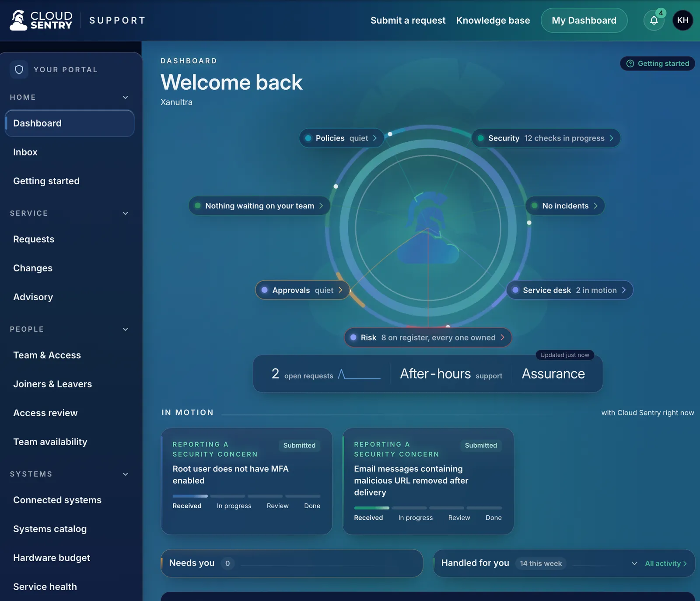Image resolution: width=700 pixels, height=601 pixels.
Task: Open the Knowledge base link
Action: [493, 21]
